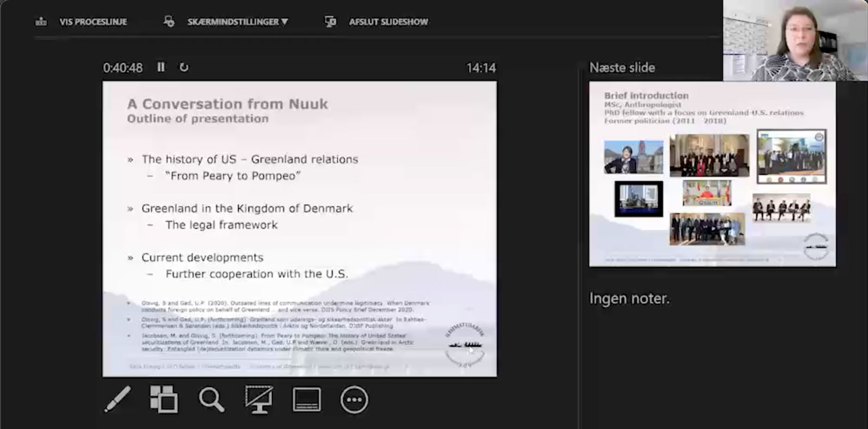The height and width of the screenshot is (429, 868).
Task: Click the Næste slide label
Action: pos(622,67)
